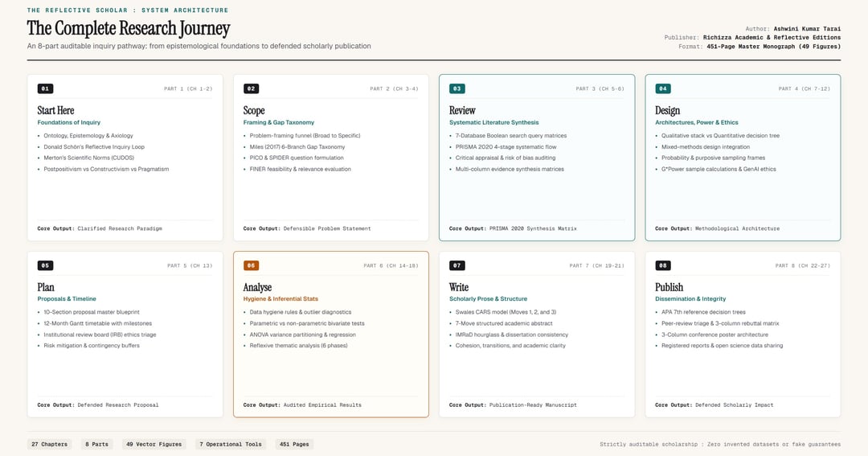This screenshot has height=456, width=868.
Task: Select the '49 Vector Figures' chip
Action: (x=154, y=445)
